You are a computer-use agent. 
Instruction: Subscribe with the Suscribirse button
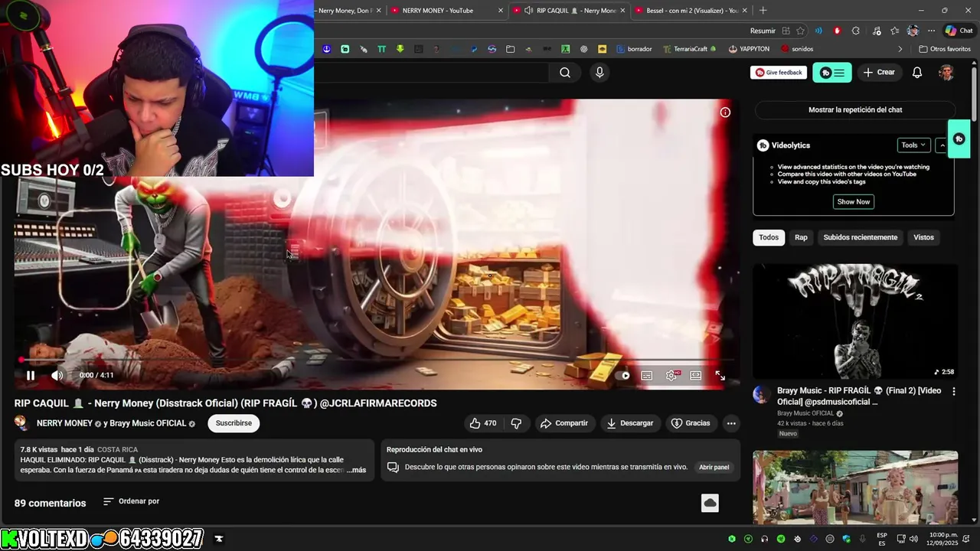coord(234,423)
